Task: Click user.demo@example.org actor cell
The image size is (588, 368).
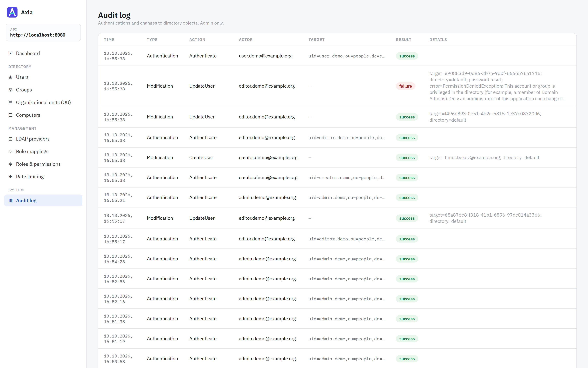Action: (x=265, y=56)
